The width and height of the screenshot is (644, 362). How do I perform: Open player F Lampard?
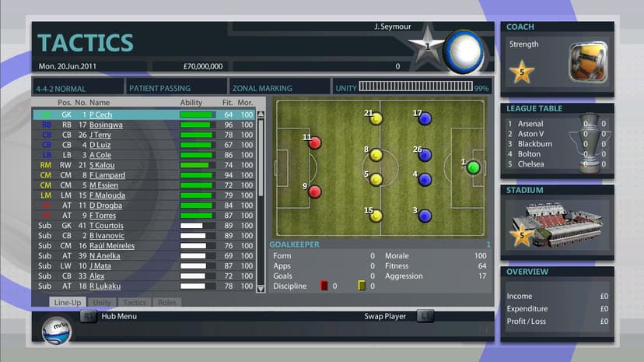107,175
